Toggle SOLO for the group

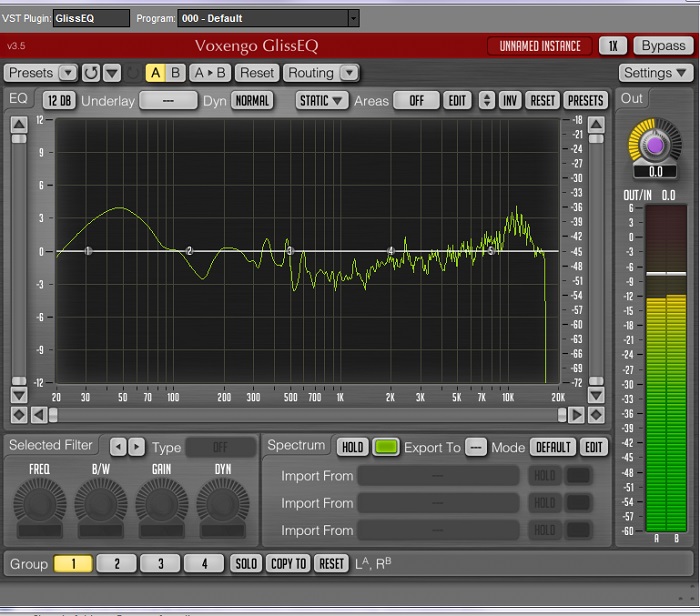tap(246, 564)
